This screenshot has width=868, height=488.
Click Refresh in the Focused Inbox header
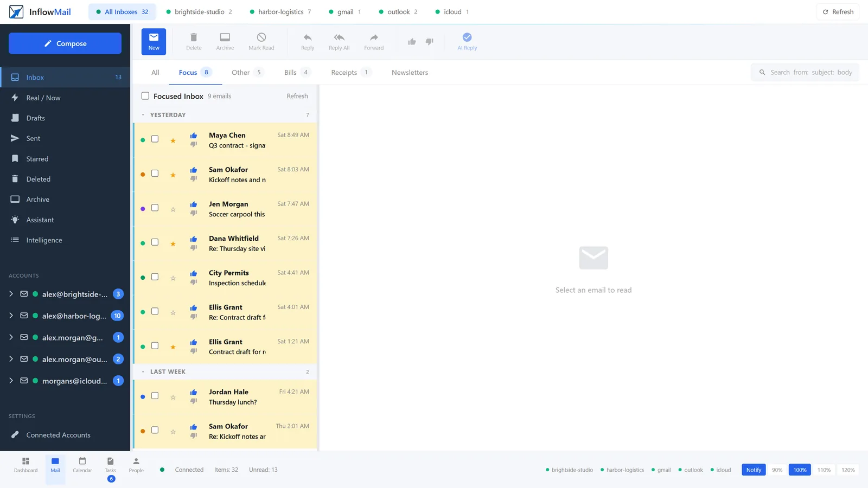(x=297, y=96)
